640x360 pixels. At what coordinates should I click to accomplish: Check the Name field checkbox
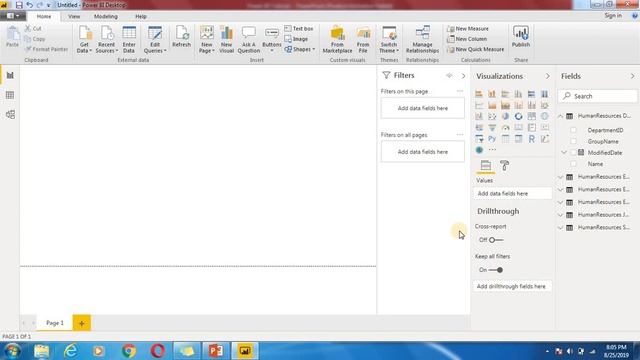(573, 164)
